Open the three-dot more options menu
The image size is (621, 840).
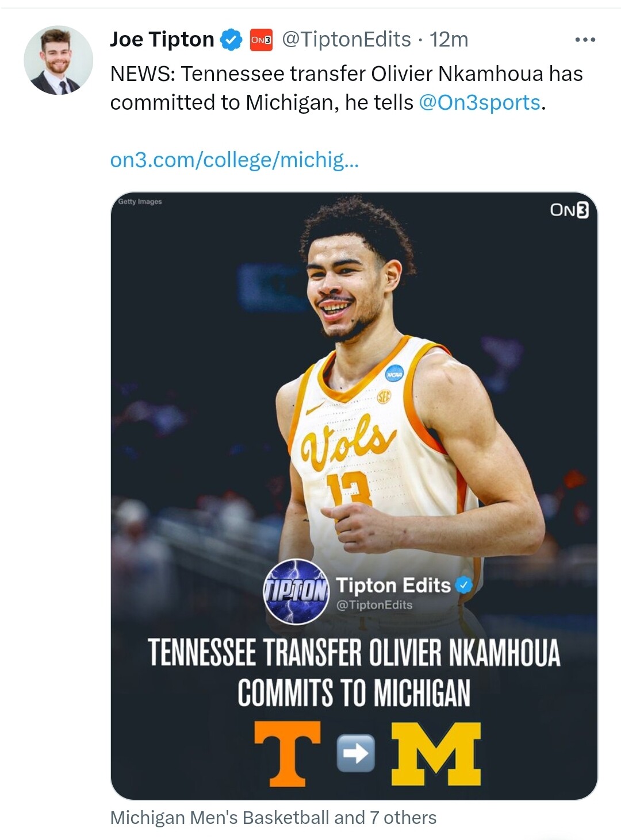click(x=585, y=40)
